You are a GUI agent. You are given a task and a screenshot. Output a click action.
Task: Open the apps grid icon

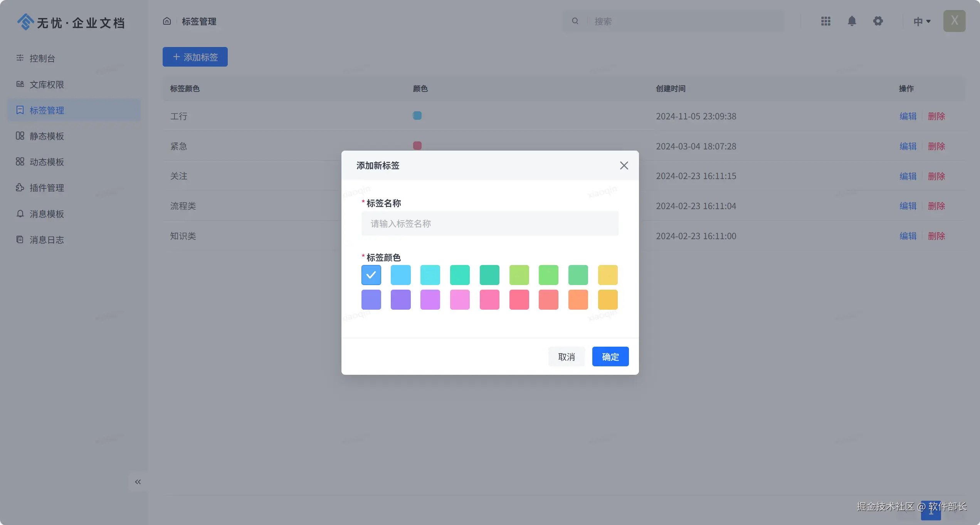(x=825, y=21)
